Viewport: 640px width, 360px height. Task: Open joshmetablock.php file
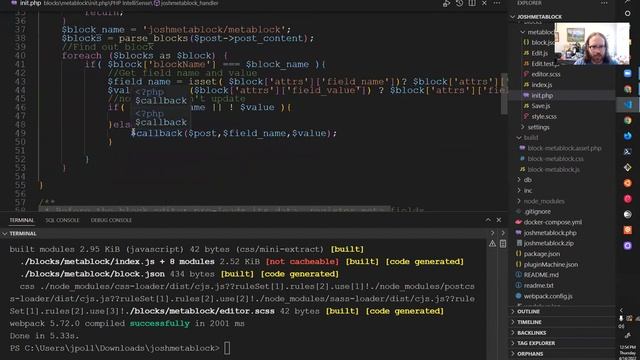(550, 233)
